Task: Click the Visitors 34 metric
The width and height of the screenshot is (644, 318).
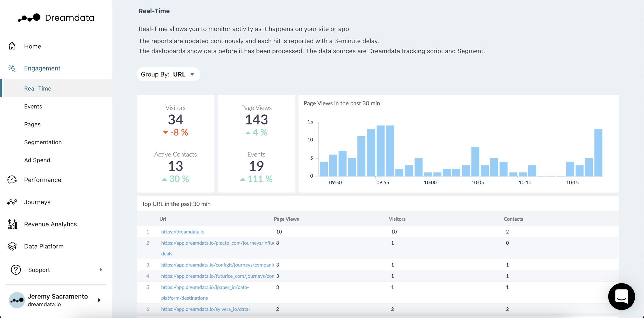Action: pos(175,119)
